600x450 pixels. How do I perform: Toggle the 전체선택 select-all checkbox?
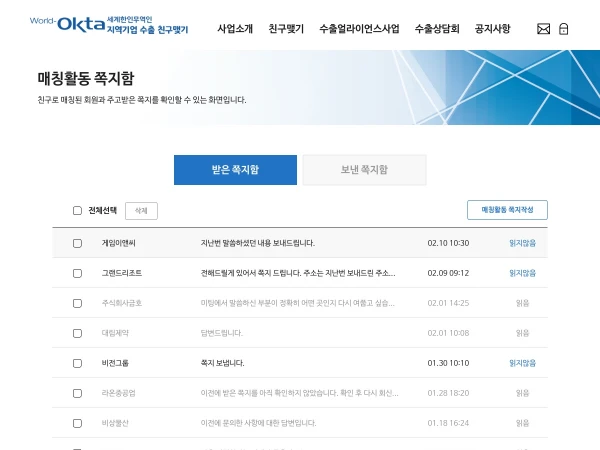click(77, 211)
